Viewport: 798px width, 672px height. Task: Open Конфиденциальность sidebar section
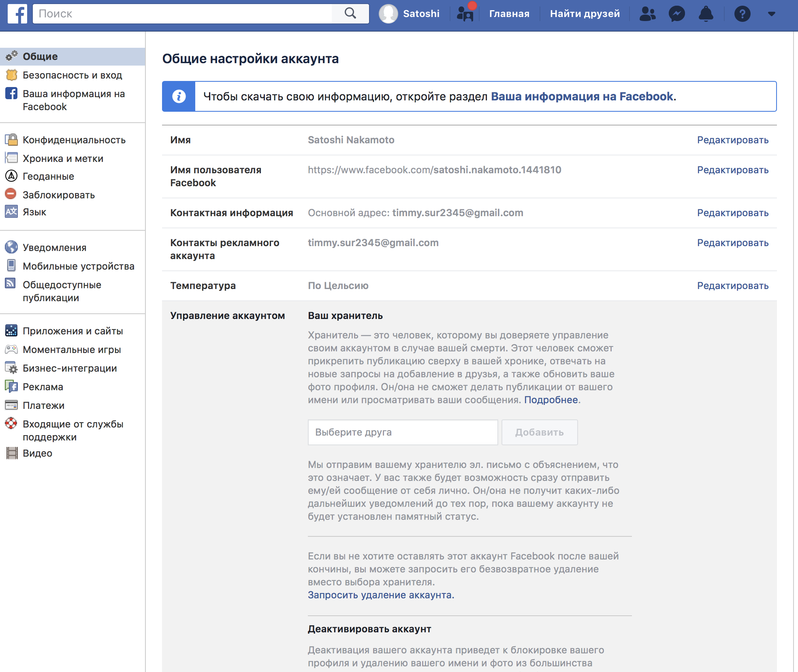pos(74,140)
